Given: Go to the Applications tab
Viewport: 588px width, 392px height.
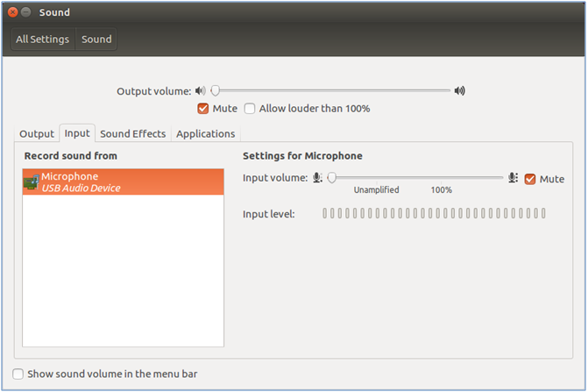Looking at the screenshot, I should pyautogui.click(x=206, y=134).
